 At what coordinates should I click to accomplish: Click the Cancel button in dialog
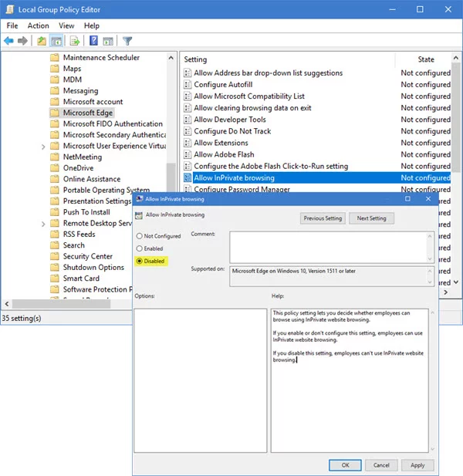point(381,465)
